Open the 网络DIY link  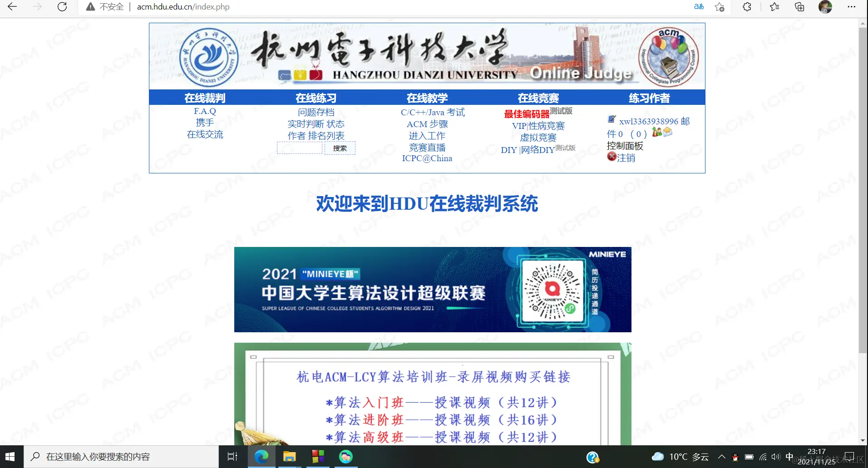[538, 150]
